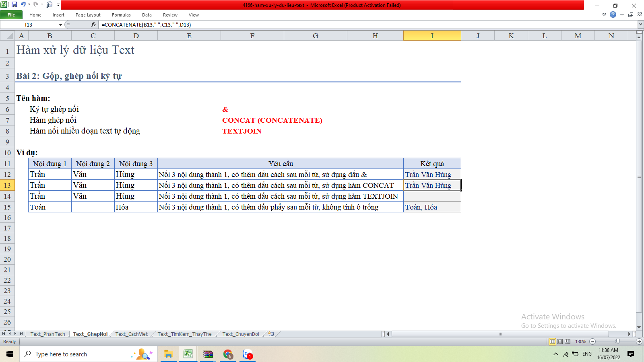The image size is (644, 362).
Task: Open Zalo from the taskbar
Action: coord(248,354)
